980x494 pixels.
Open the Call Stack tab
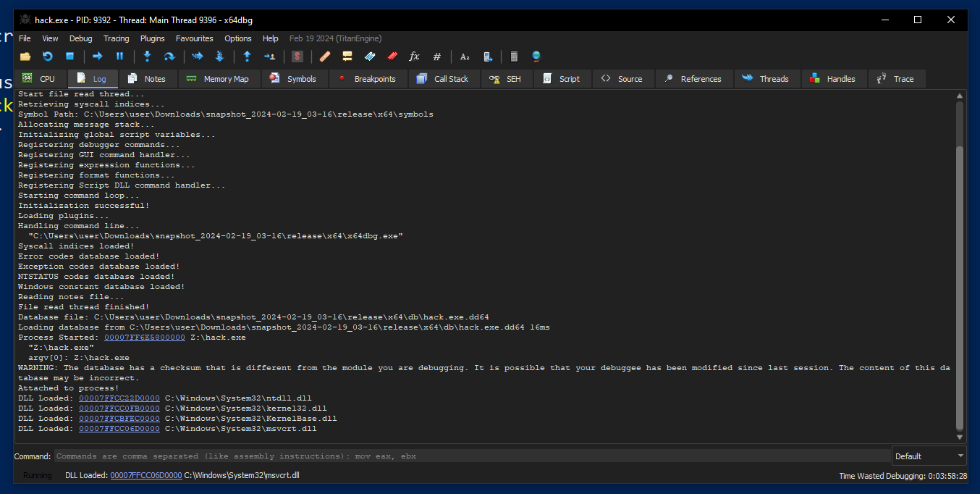(x=443, y=79)
